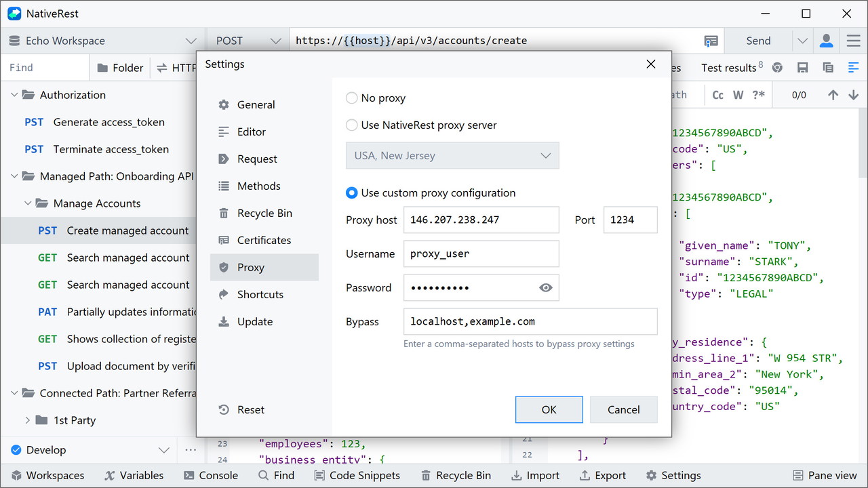Open the POST method dropdown
The image size is (868, 488).
(248, 41)
